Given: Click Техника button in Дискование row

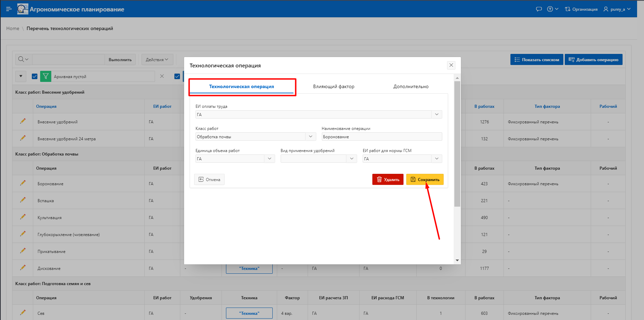Looking at the screenshot, I should pyautogui.click(x=249, y=269).
